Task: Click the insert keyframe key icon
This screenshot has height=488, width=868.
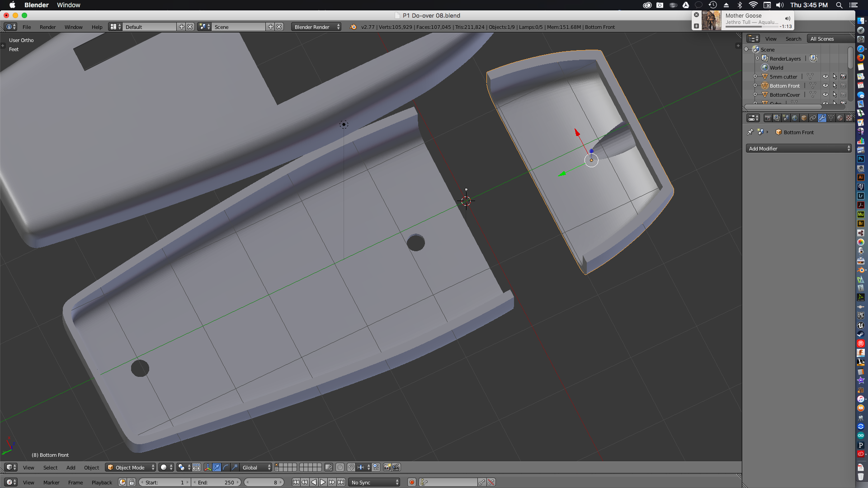Action: tap(482, 482)
